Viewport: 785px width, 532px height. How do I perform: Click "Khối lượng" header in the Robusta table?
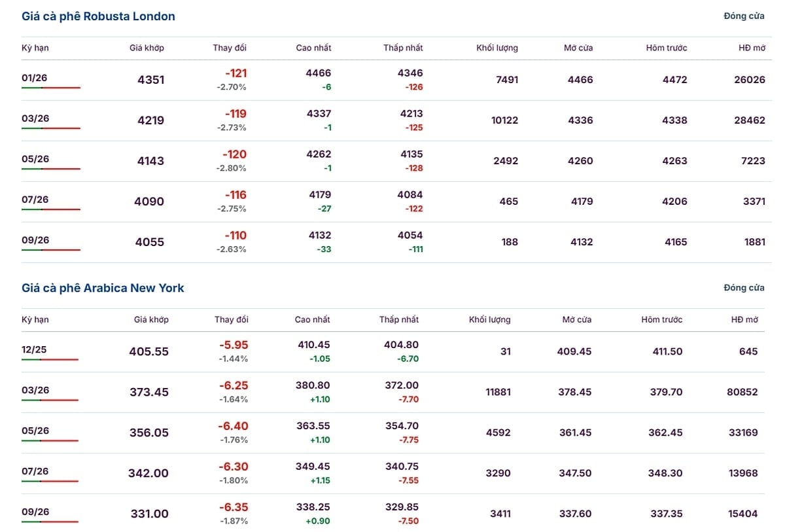click(497, 48)
